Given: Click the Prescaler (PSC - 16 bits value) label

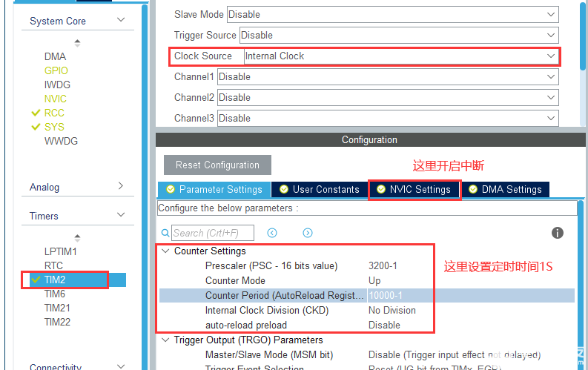Looking at the screenshot, I should [271, 265].
